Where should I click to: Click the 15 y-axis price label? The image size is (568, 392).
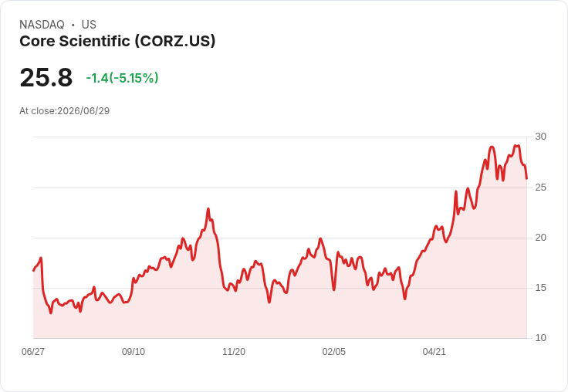(x=540, y=288)
